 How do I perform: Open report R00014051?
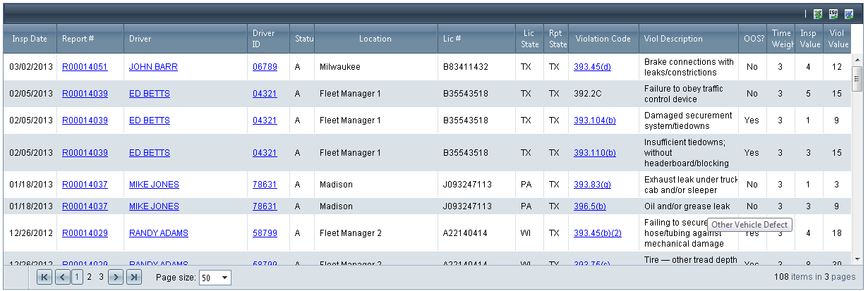click(85, 67)
